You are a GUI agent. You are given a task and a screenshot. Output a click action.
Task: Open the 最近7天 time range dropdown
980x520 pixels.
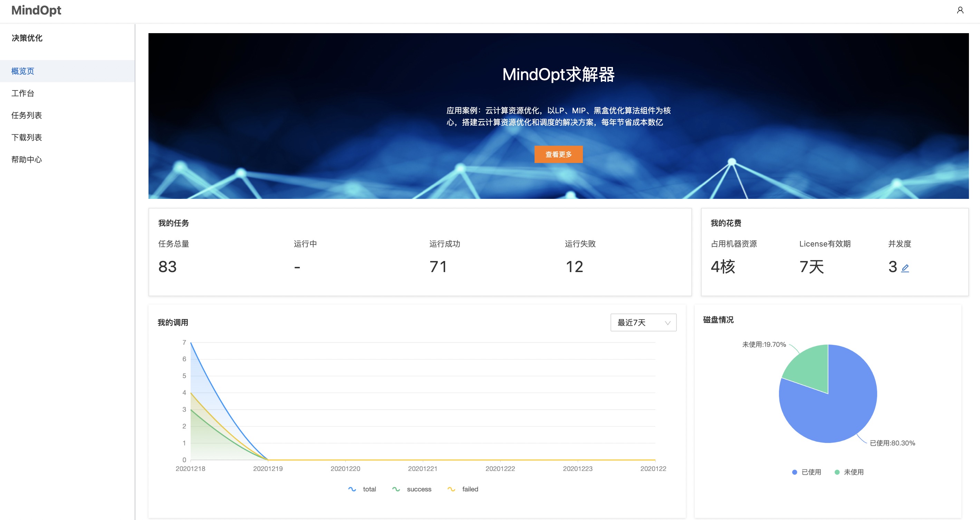[x=643, y=322]
